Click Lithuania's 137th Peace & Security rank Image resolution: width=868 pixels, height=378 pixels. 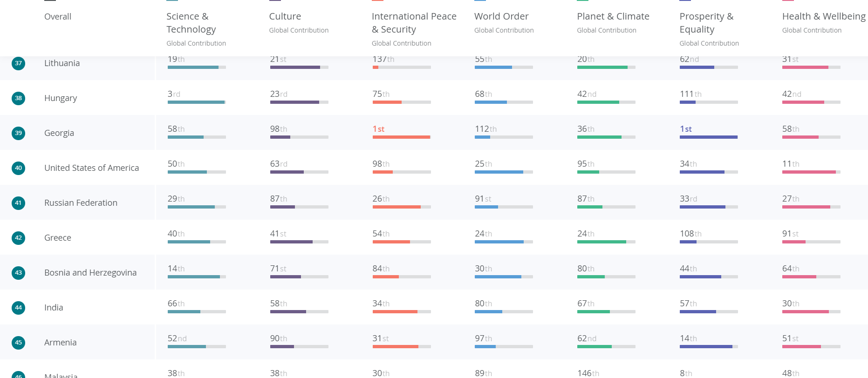click(383, 59)
